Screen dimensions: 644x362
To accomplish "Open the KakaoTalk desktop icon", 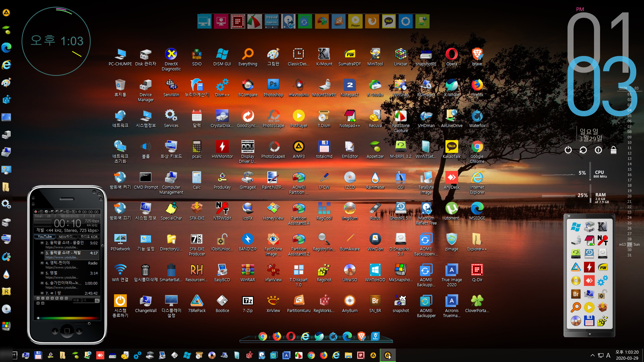I will pos(451,149).
